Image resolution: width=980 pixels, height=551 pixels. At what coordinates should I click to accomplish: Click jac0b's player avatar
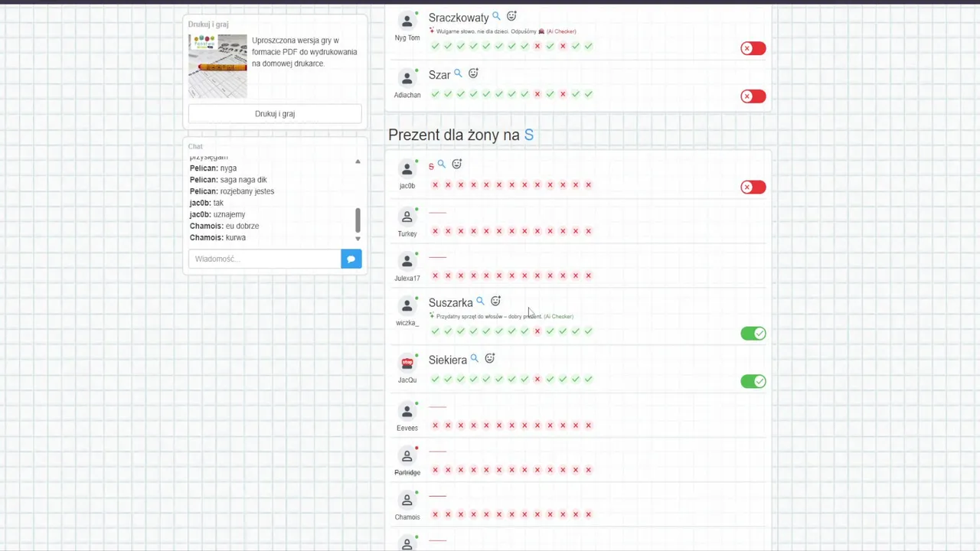click(407, 168)
